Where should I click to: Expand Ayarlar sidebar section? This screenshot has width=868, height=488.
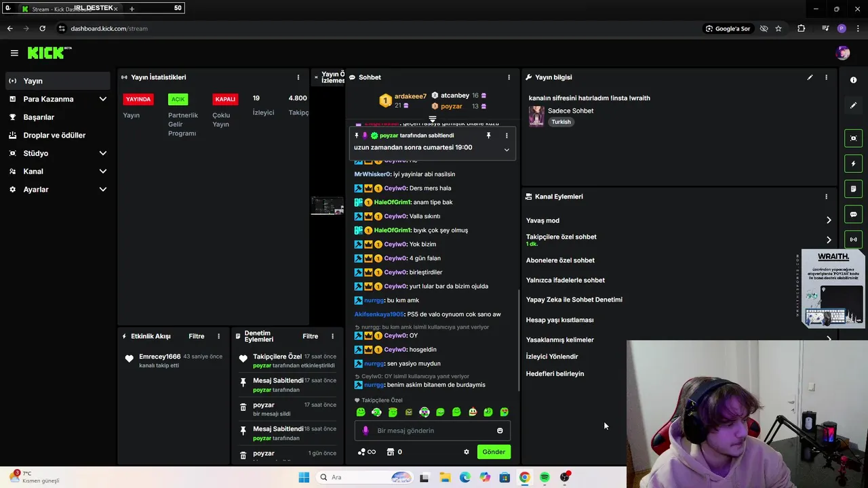tap(102, 190)
